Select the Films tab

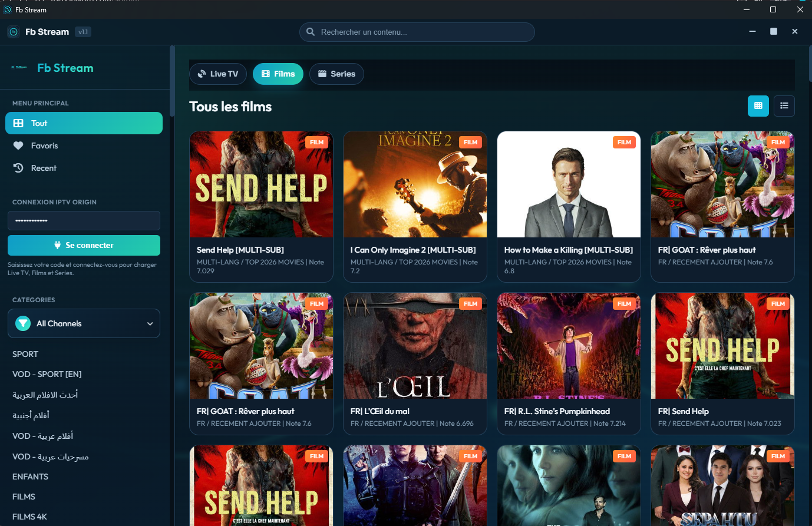click(x=278, y=74)
